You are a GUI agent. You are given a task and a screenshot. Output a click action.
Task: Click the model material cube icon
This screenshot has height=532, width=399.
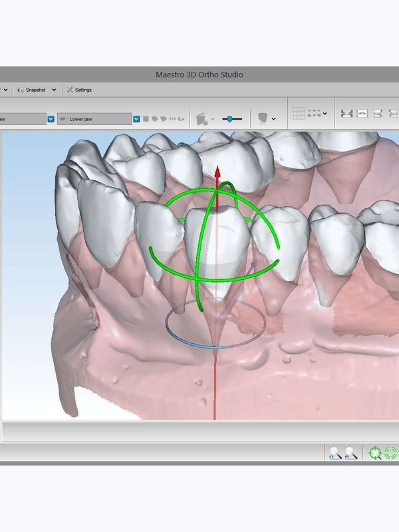point(201,119)
